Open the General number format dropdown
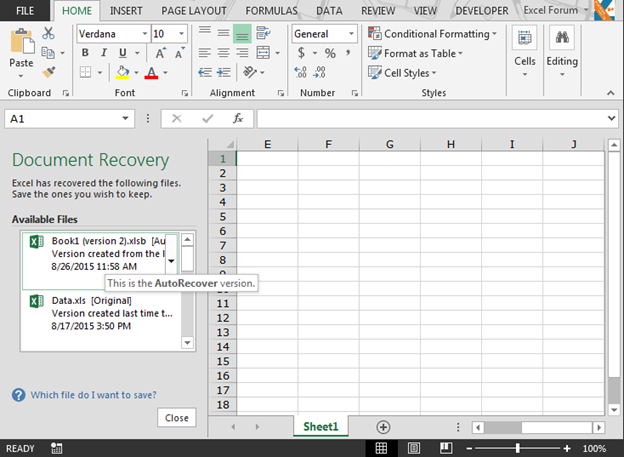The image size is (624, 457). [x=351, y=34]
